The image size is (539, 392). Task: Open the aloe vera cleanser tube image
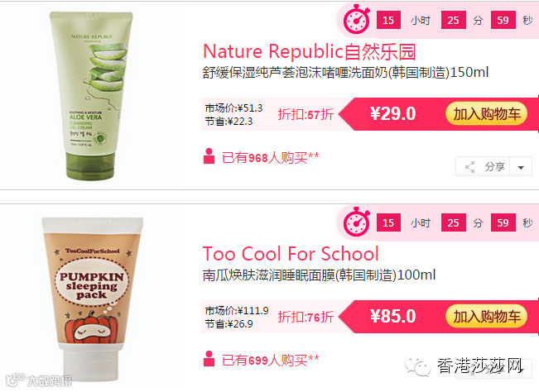(x=91, y=95)
